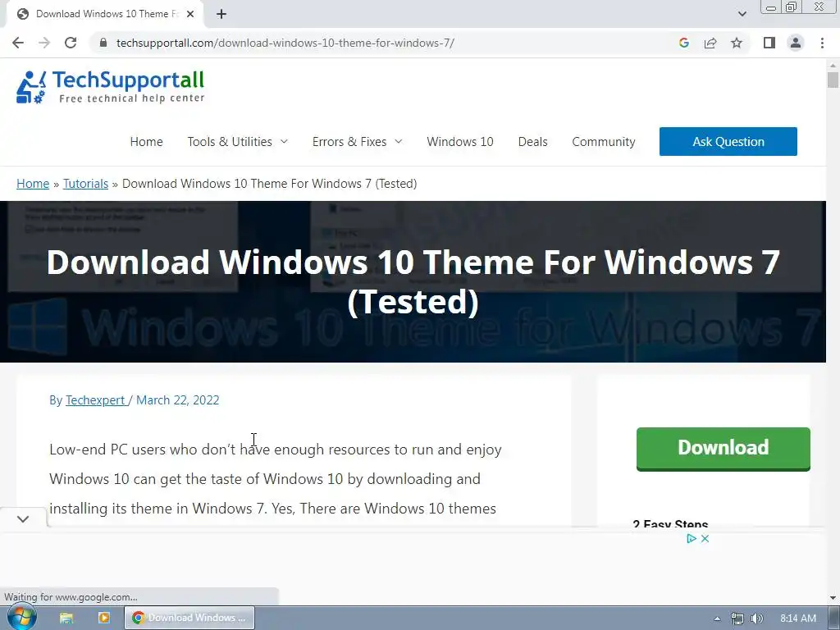Image resolution: width=840 pixels, height=630 pixels.
Task: Click the forward navigation arrow
Action: click(x=44, y=43)
